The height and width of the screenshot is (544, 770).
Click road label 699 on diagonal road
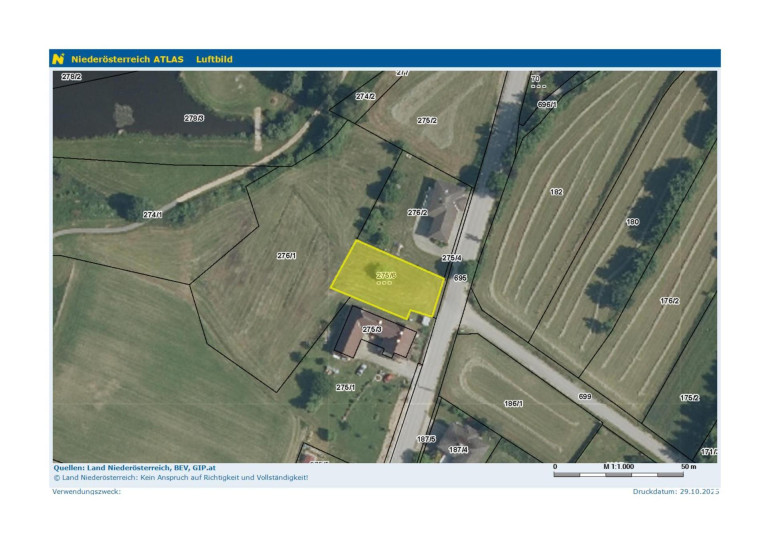585,397
